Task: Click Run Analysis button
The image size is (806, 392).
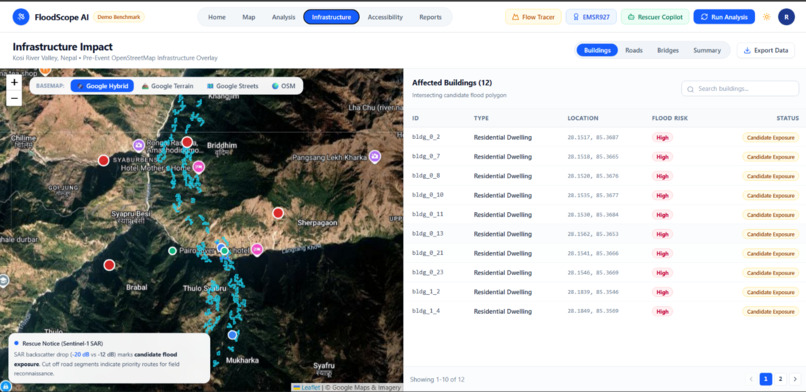Action: [724, 17]
